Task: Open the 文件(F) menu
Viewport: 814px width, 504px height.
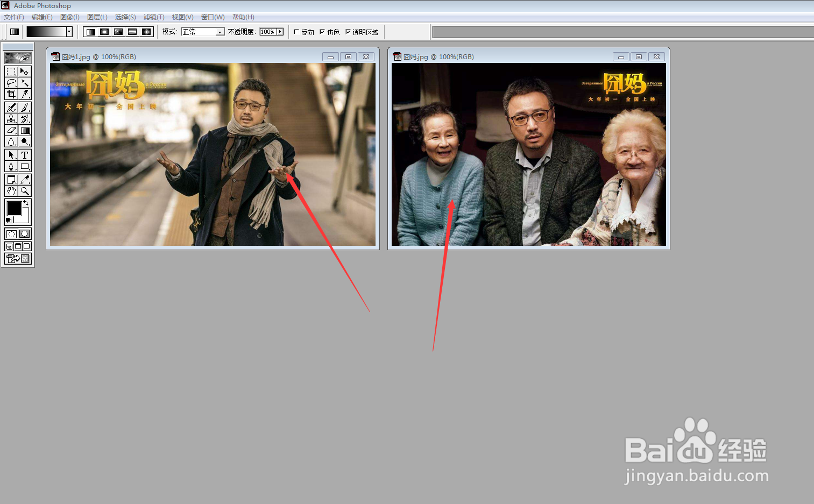Action: point(14,17)
